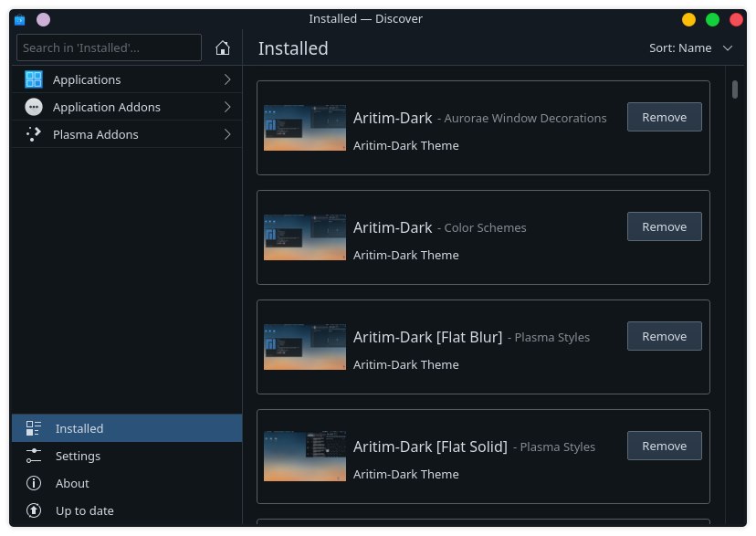Click the Application Addons dots icon
The height and width of the screenshot is (536, 756).
coord(34,107)
